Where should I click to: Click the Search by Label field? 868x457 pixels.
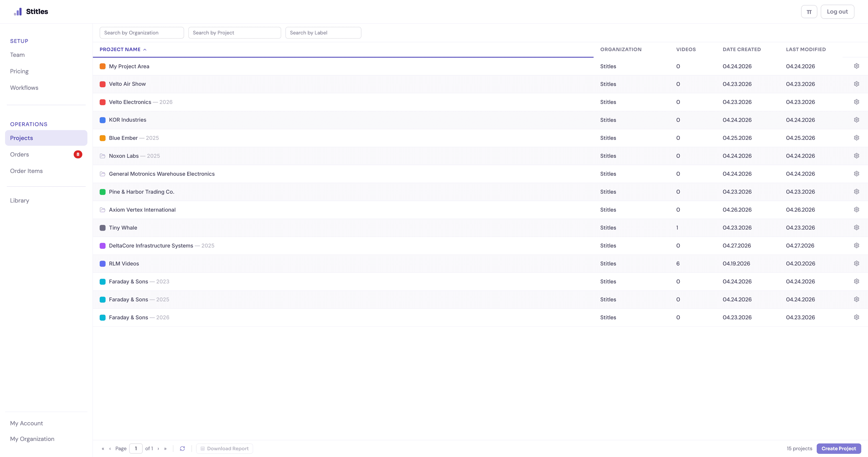323,33
